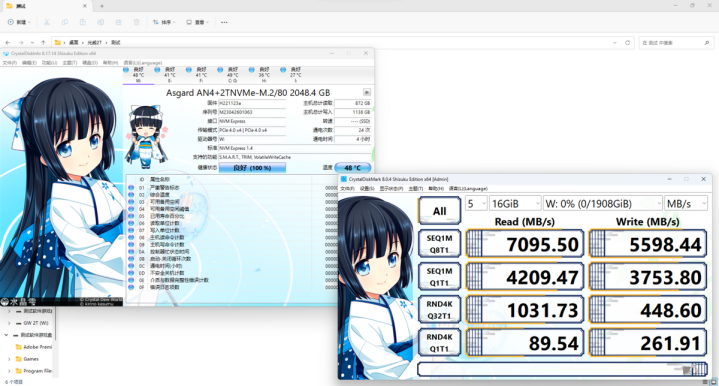
Task: Open the Sort (排序) dropdown in Explorer
Action: click(x=164, y=22)
